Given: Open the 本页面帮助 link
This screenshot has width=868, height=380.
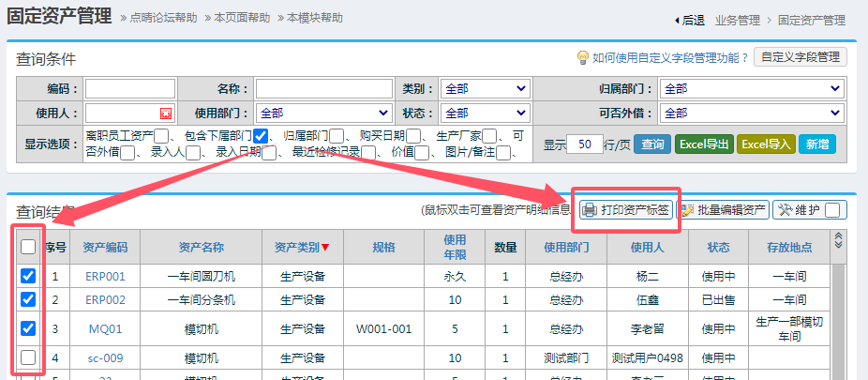Looking at the screenshot, I should click(242, 18).
